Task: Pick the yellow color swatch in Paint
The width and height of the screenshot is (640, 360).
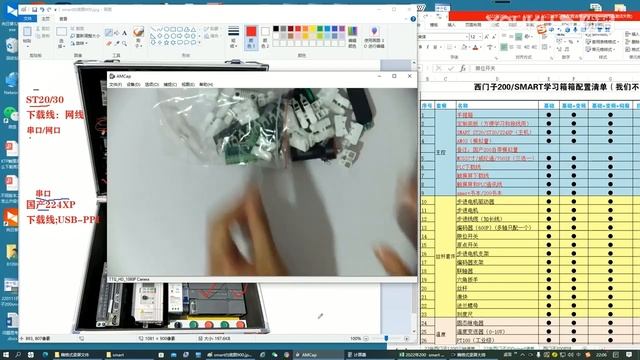Action: click(313, 29)
